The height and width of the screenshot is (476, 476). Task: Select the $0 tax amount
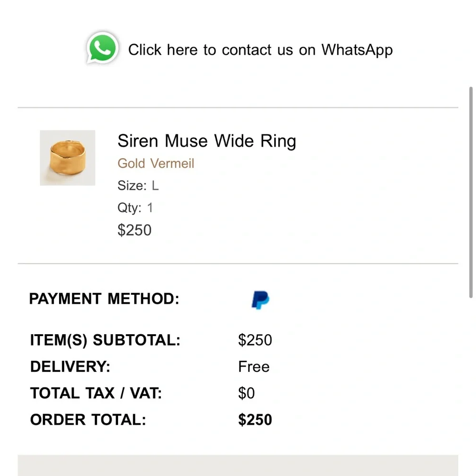pos(247,393)
